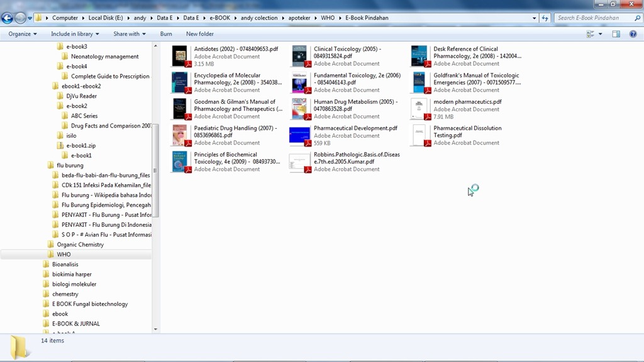This screenshot has width=644, height=362.
Task: Select Pharmaceutical Development.pdf icon
Action: click(x=300, y=136)
